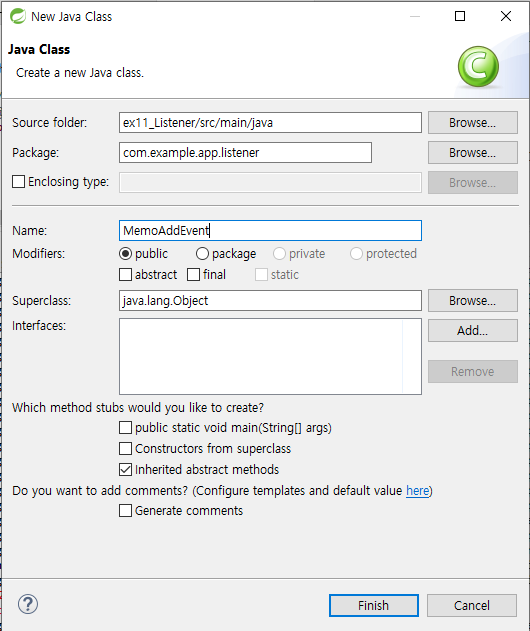Click the Source folder text field
530x631 pixels.
[270, 122]
